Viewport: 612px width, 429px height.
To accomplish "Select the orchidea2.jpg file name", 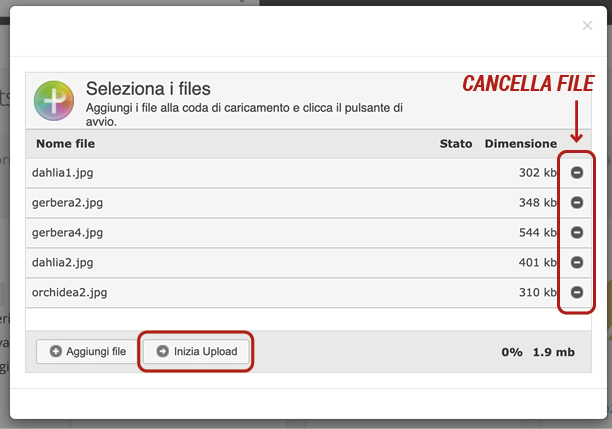I will pos(69,293).
